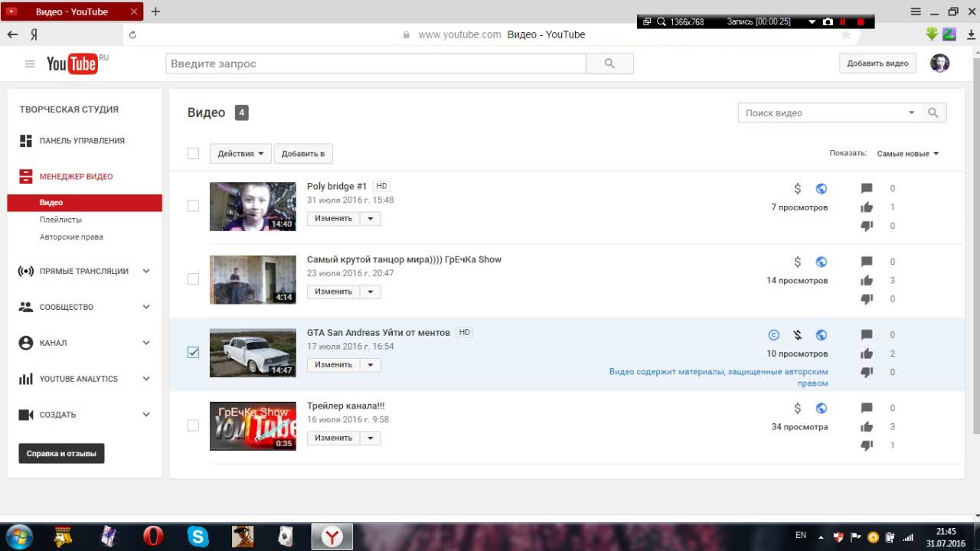980x551 pixels.
Task: Click the Поиск видео input field
Action: point(820,112)
